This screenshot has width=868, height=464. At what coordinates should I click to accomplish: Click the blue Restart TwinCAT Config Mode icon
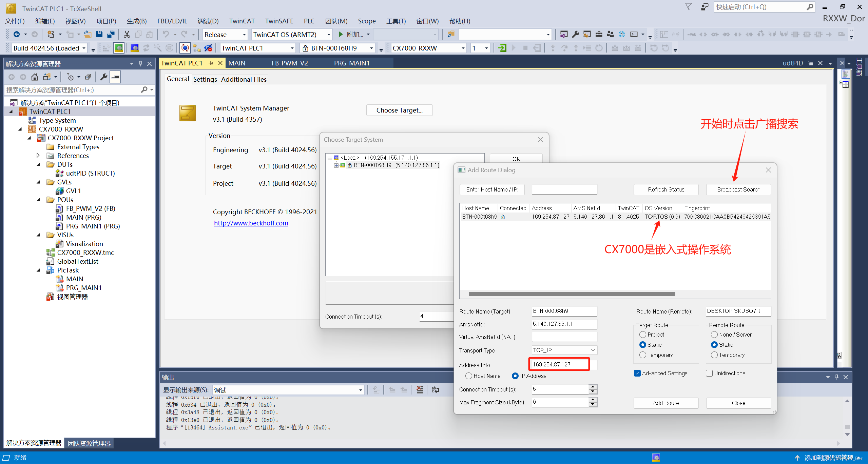coord(134,48)
